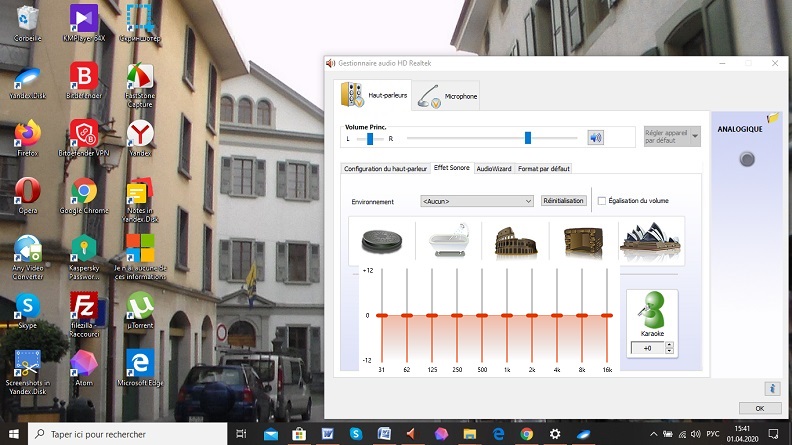Viewport: 792px width, 445px height.
Task: Choose the bathroom environment preset
Action: pyautogui.click(x=446, y=241)
